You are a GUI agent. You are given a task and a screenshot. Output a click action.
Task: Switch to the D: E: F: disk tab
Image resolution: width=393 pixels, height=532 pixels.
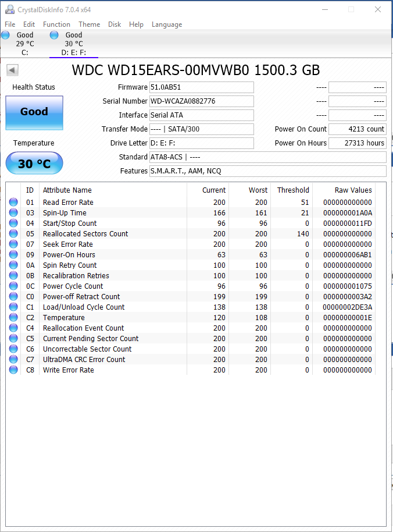coord(73,44)
